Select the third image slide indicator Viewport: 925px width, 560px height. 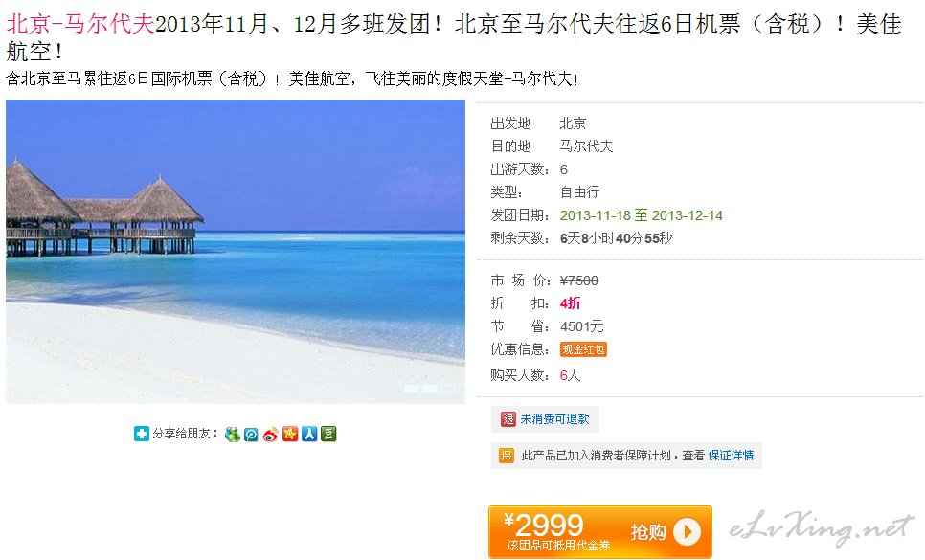point(448,389)
